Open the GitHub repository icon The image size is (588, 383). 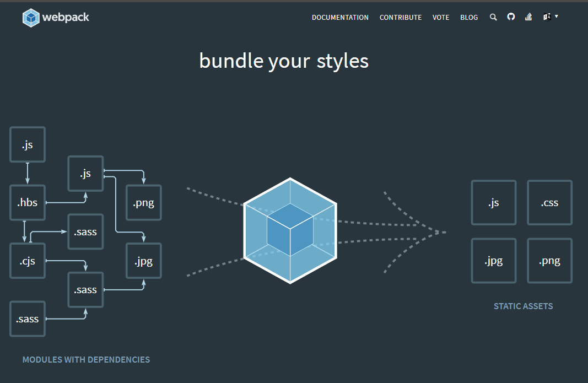tap(511, 17)
